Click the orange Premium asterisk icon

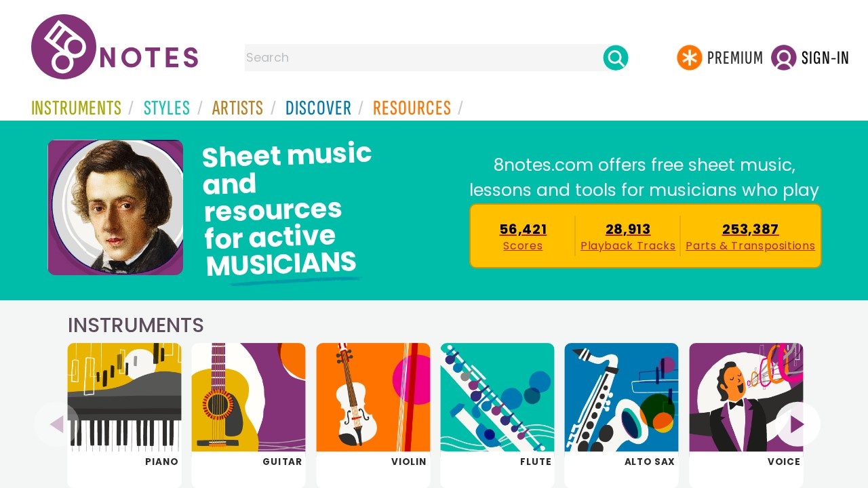click(x=689, y=58)
